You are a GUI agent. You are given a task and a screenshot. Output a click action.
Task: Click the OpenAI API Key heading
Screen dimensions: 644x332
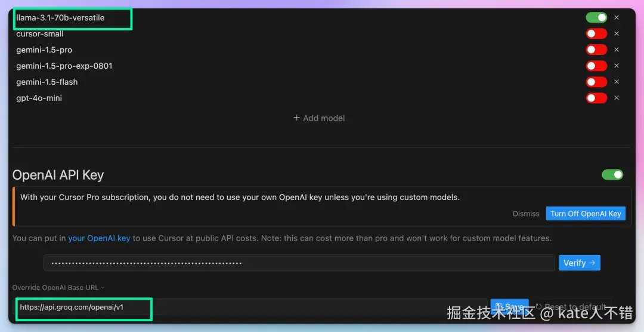[x=58, y=175]
